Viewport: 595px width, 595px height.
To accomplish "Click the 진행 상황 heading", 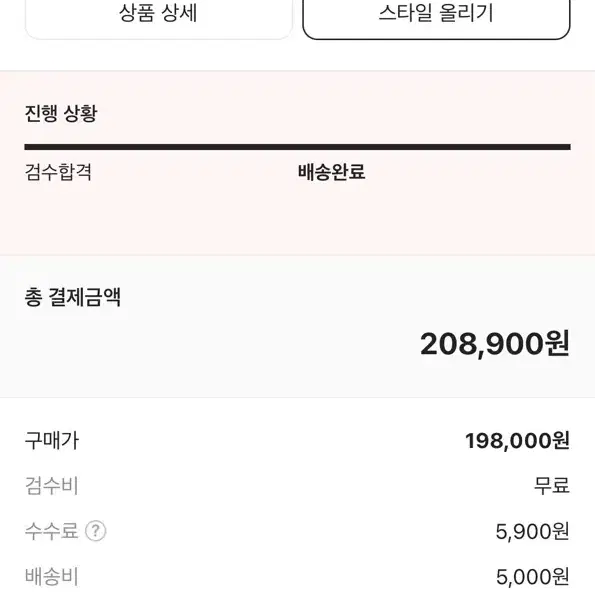I will point(61,113).
